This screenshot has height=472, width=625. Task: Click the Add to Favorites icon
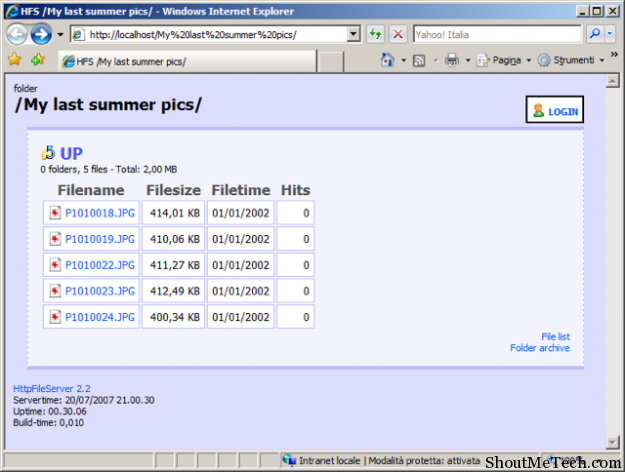(38, 59)
